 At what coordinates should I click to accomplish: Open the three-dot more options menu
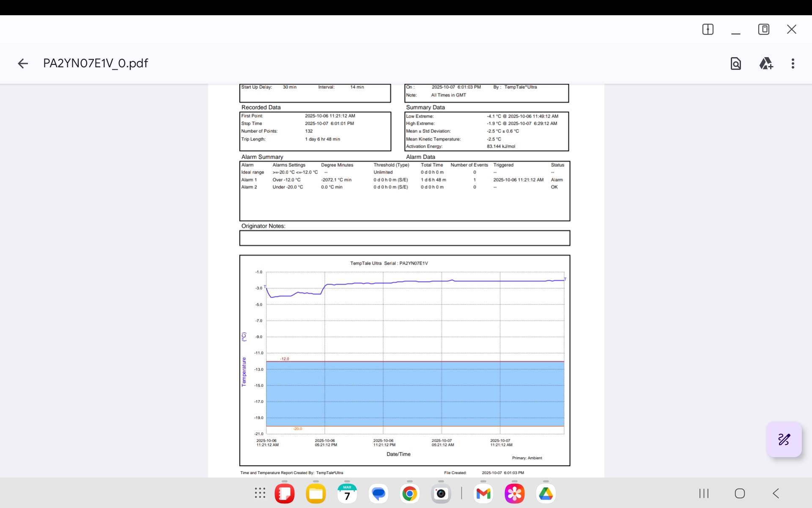[x=793, y=63]
